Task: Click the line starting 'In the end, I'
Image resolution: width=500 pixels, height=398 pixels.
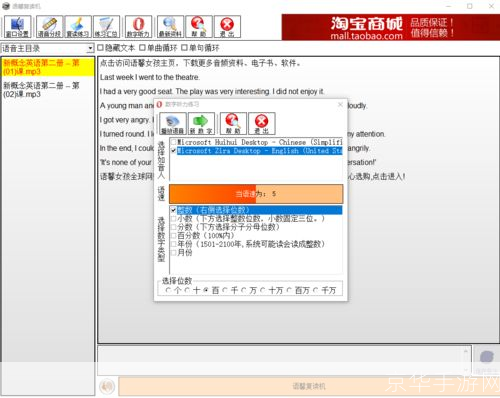Action: coord(127,148)
